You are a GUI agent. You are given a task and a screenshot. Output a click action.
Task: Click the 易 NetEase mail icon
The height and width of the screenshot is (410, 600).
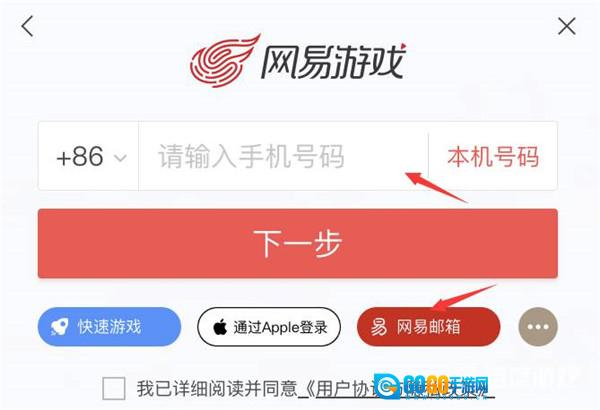(x=378, y=327)
